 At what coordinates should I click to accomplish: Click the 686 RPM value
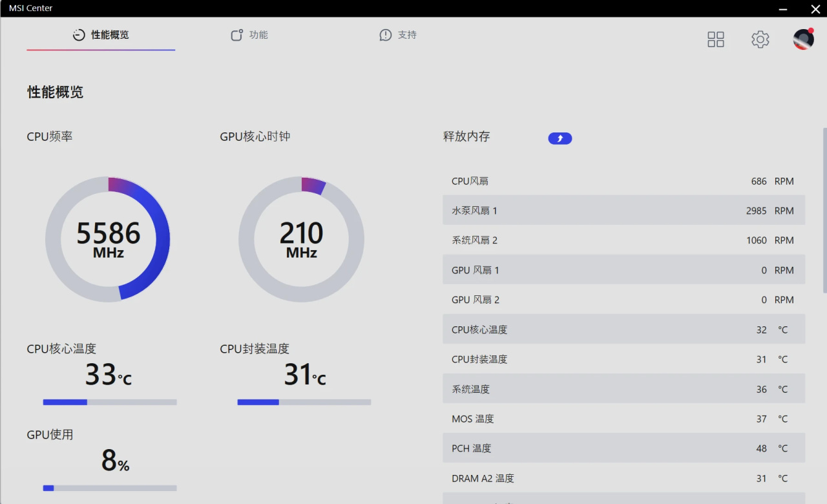pyautogui.click(x=772, y=182)
